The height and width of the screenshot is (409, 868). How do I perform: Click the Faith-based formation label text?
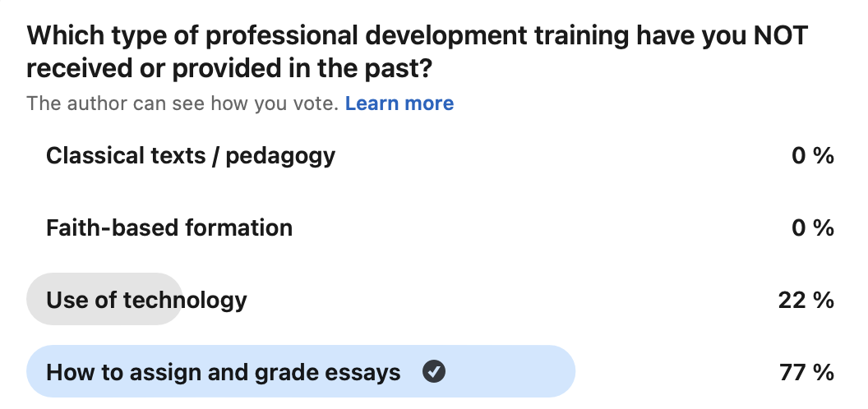169,228
